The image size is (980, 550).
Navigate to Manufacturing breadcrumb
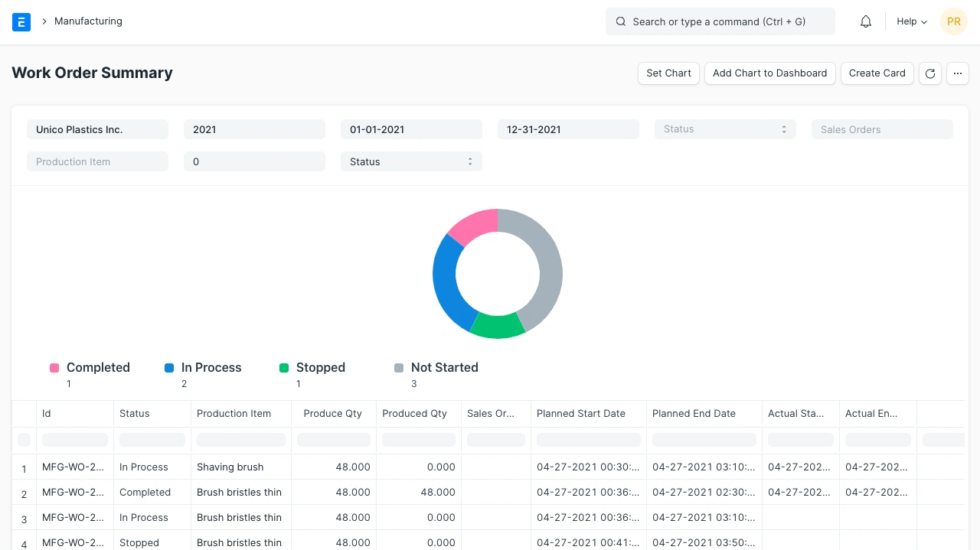point(88,21)
